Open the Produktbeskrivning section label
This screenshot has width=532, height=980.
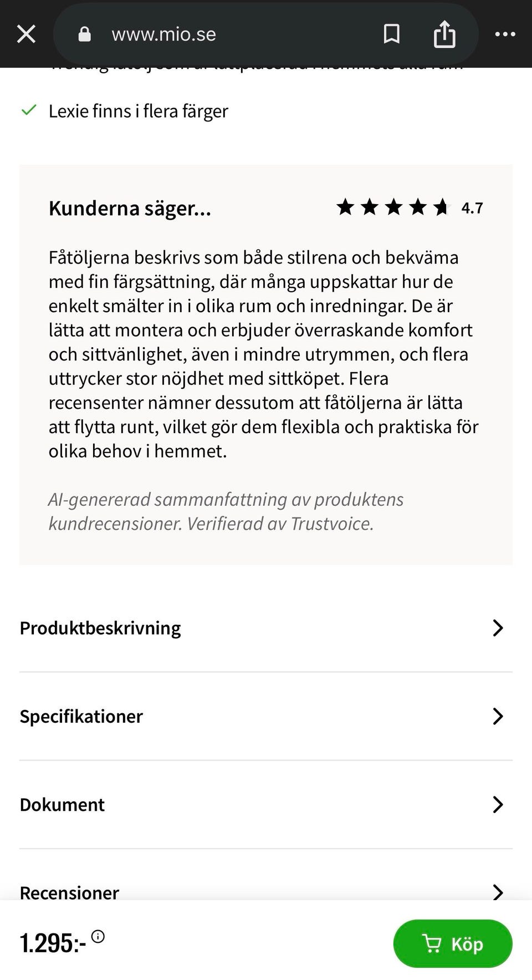100,628
